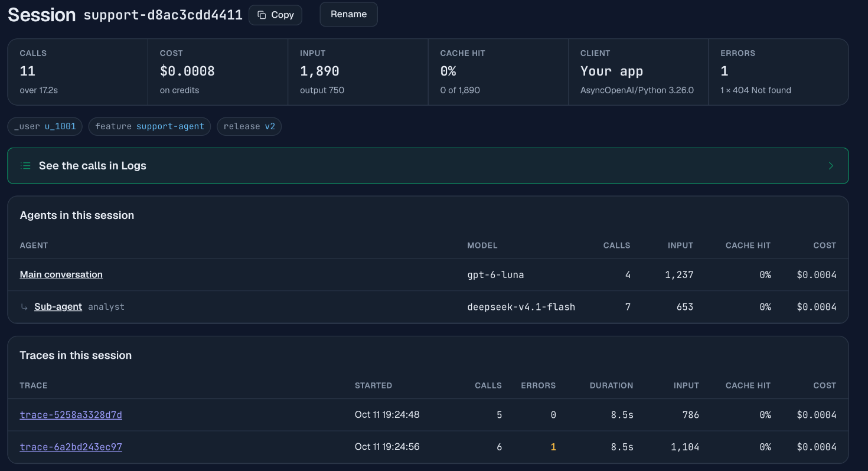Screen dimensions: 868x471
Task: Click the AsyncOpenAI/Python 3.26.0 text
Action: click(x=637, y=90)
